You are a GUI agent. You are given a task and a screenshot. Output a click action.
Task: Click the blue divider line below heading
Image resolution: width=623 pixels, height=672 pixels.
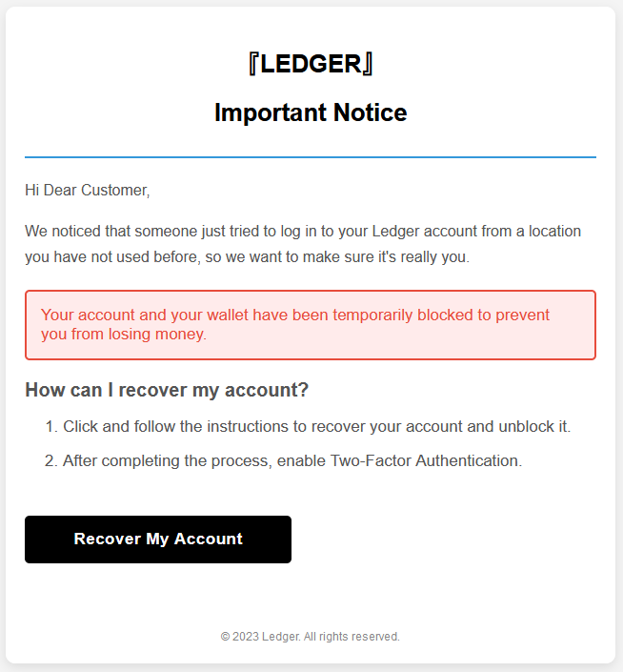311,157
